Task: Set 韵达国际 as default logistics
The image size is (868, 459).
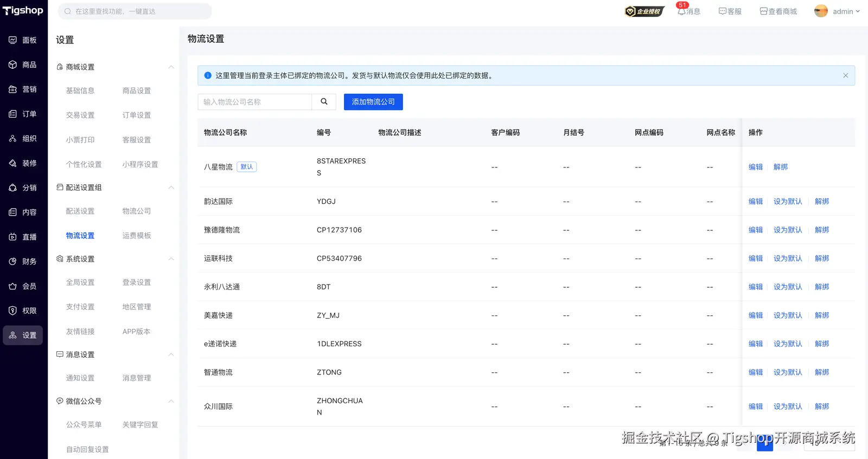Action: point(788,201)
